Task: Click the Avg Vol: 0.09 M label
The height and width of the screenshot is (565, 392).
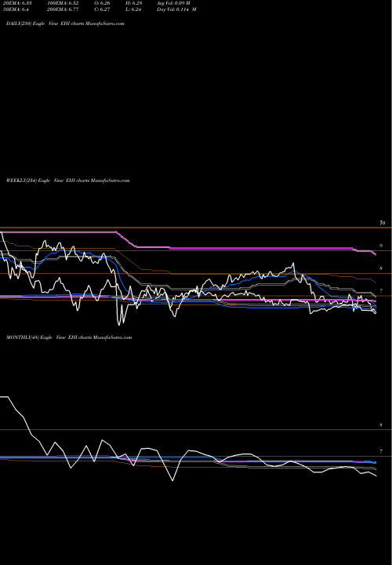Action: [x=173, y=3]
